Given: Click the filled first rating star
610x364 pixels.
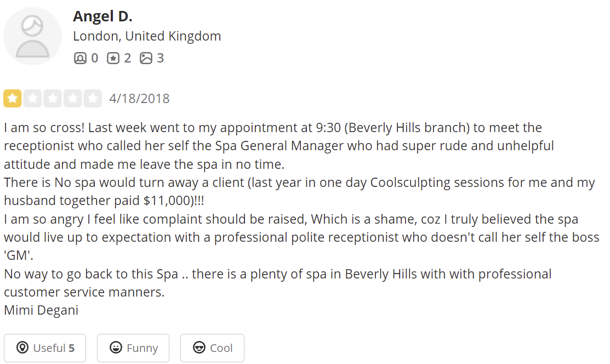Looking at the screenshot, I should [x=13, y=99].
